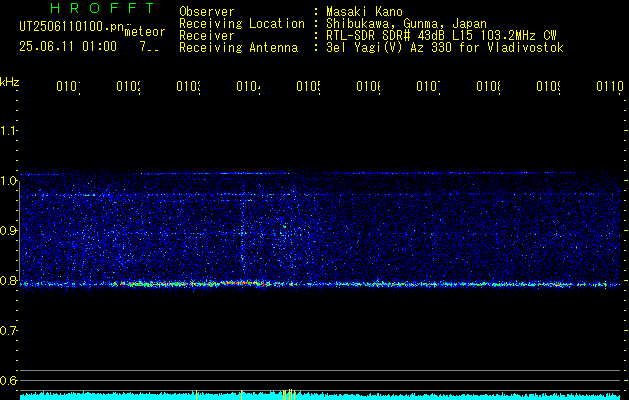Click the Receiving Antenna label

click(238, 48)
